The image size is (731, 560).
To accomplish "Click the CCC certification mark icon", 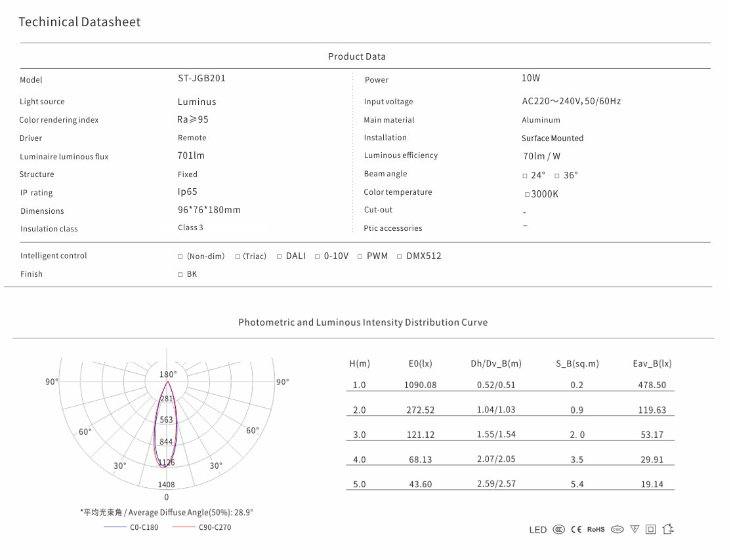I will coord(558,530).
